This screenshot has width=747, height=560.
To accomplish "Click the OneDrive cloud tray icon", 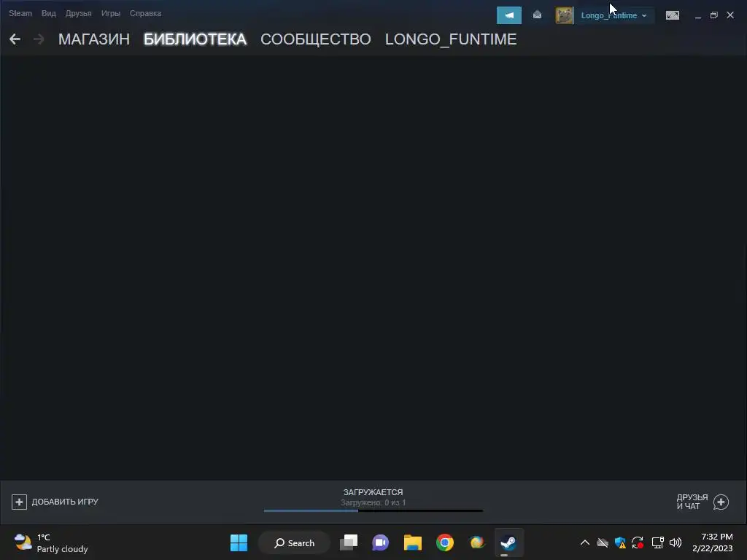I will [603, 542].
